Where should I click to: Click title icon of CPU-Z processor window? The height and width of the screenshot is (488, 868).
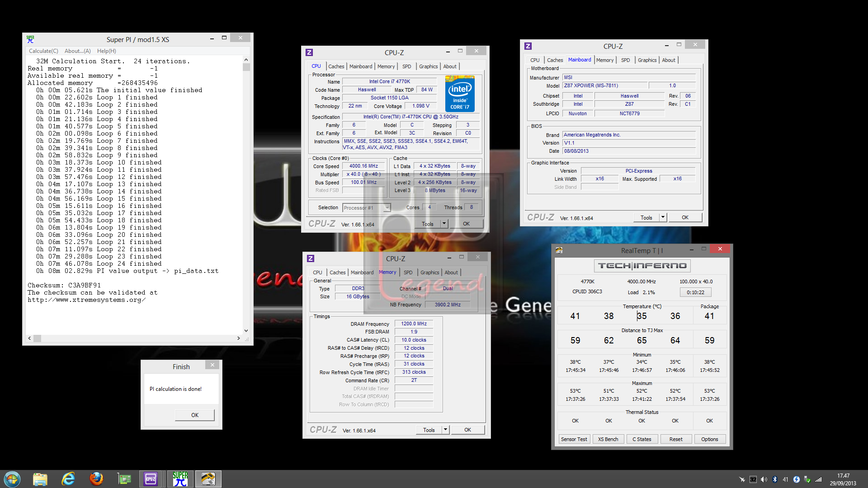[x=309, y=52]
